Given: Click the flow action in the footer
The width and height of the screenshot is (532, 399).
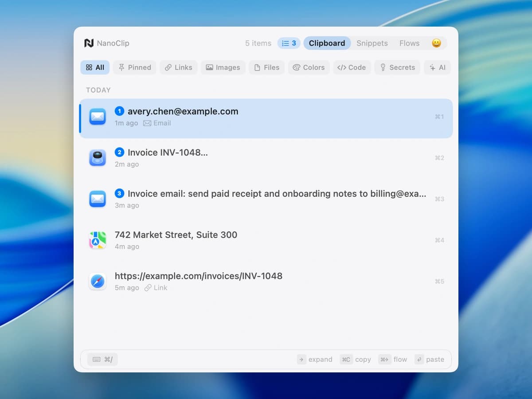Looking at the screenshot, I should (x=393, y=360).
